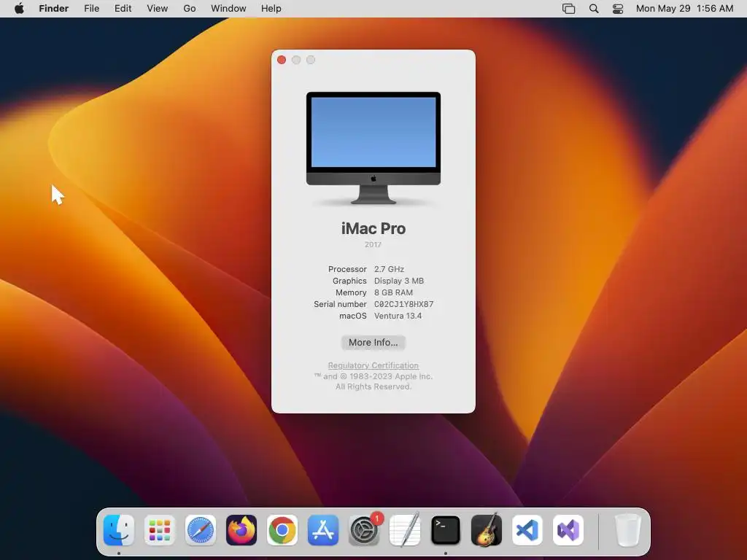Click the date and time clock

(684, 9)
